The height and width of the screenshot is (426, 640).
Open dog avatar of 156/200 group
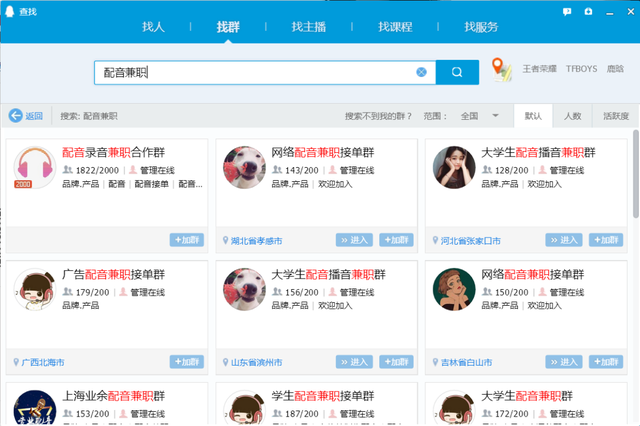tap(244, 289)
